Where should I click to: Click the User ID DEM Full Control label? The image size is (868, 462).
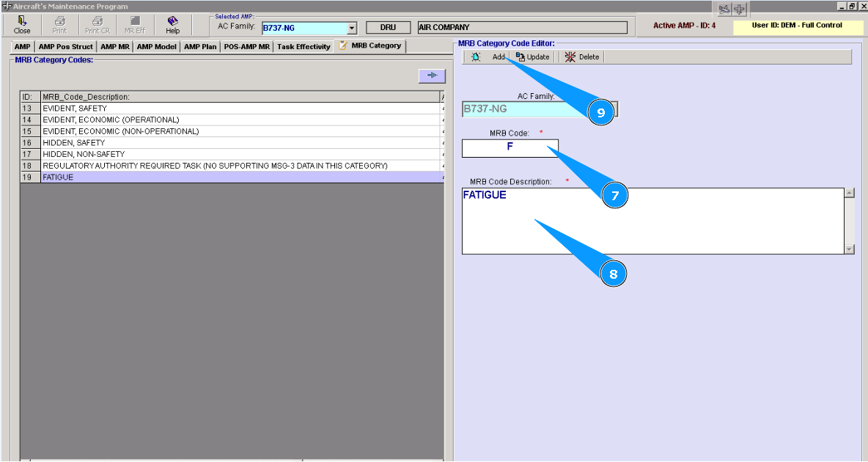point(797,26)
